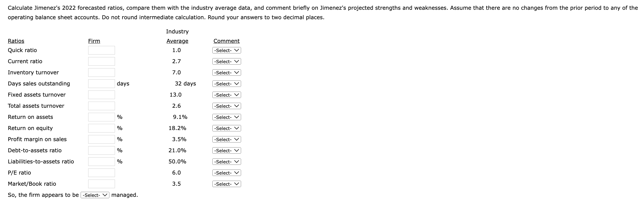Click the Quick ratio firm input field
Image resolution: width=644 pixels, height=206 pixels.
(x=101, y=50)
